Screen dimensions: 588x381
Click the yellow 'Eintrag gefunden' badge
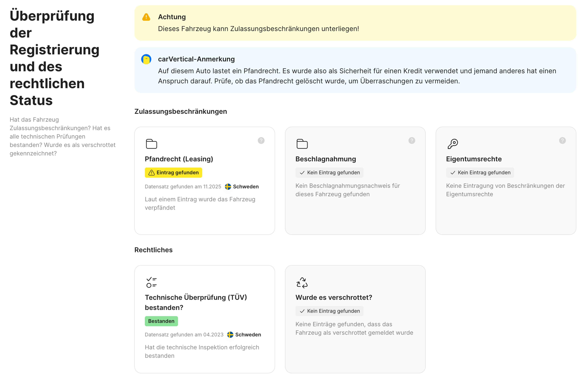point(173,173)
